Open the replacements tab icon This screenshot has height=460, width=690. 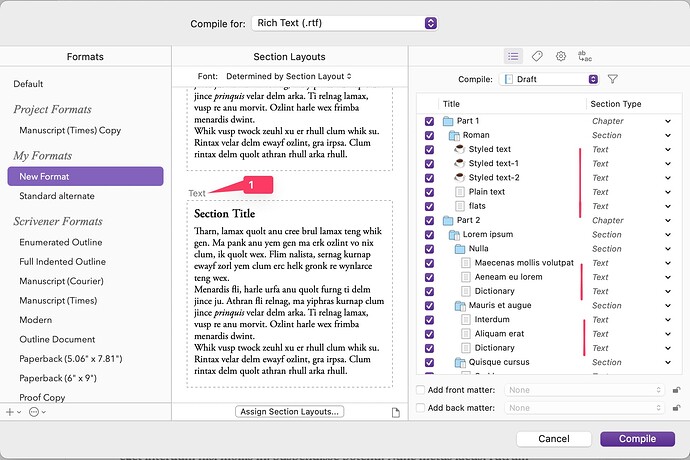[585, 56]
